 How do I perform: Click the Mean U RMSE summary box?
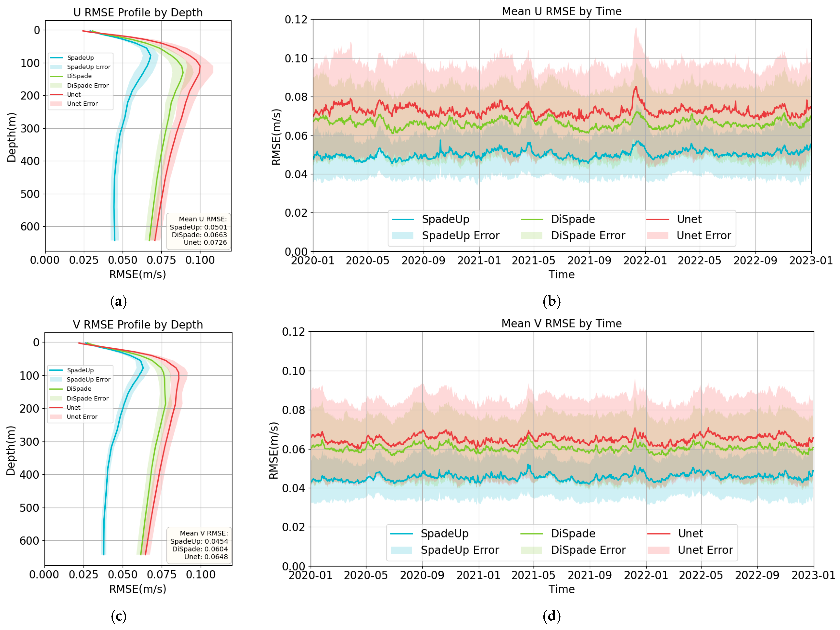tap(198, 231)
